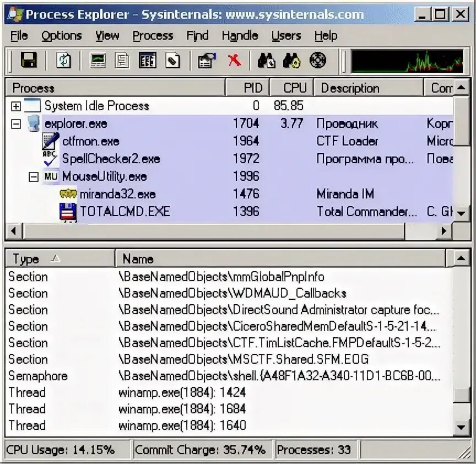Open the Handle menu
The width and height of the screenshot is (476, 464).
(240, 36)
